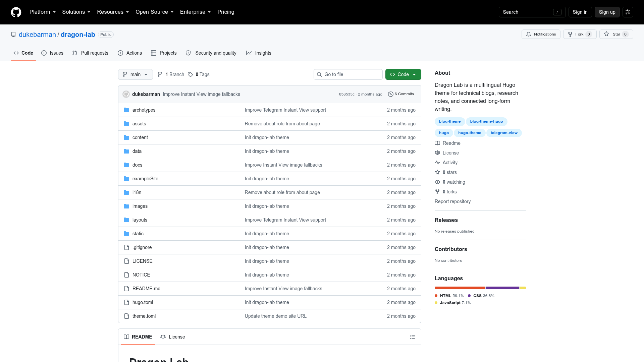
Task: Click the eye icon beside 0 watching
Action: click(x=437, y=182)
